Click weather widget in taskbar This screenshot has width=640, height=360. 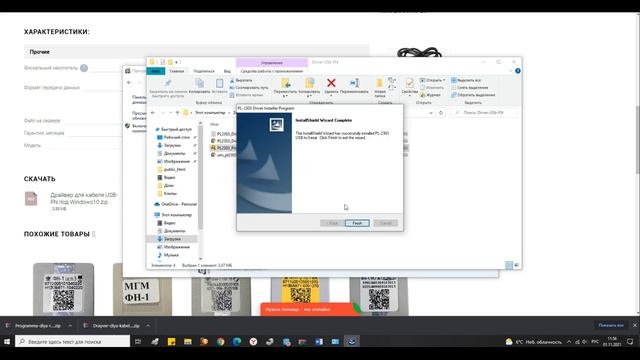click(533, 342)
